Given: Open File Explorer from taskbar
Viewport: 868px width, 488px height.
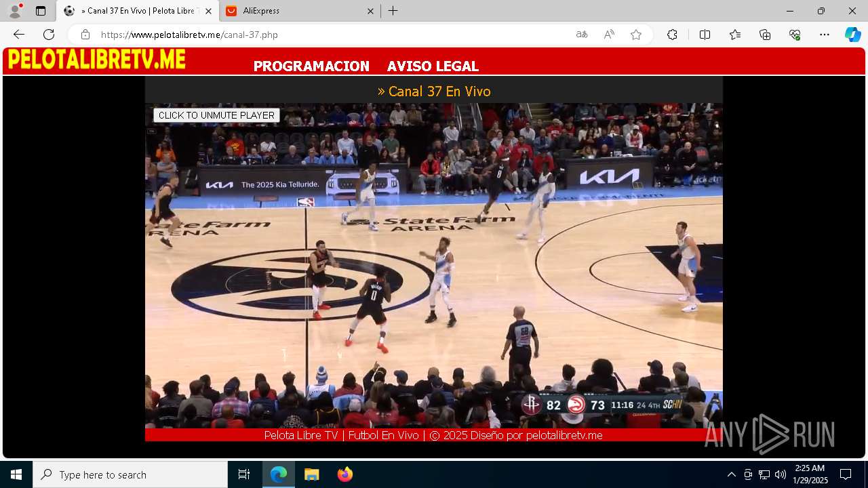Looking at the screenshot, I should 311,474.
